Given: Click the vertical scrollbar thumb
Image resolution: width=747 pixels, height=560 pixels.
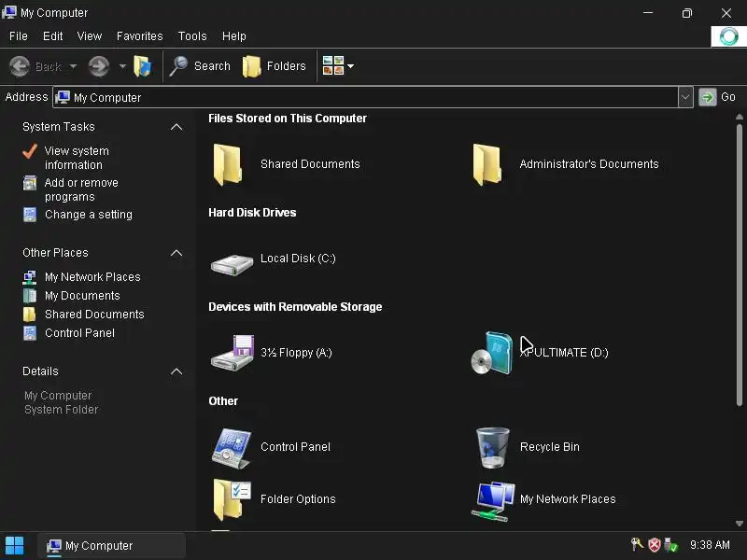Looking at the screenshot, I should click(x=740, y=265).
